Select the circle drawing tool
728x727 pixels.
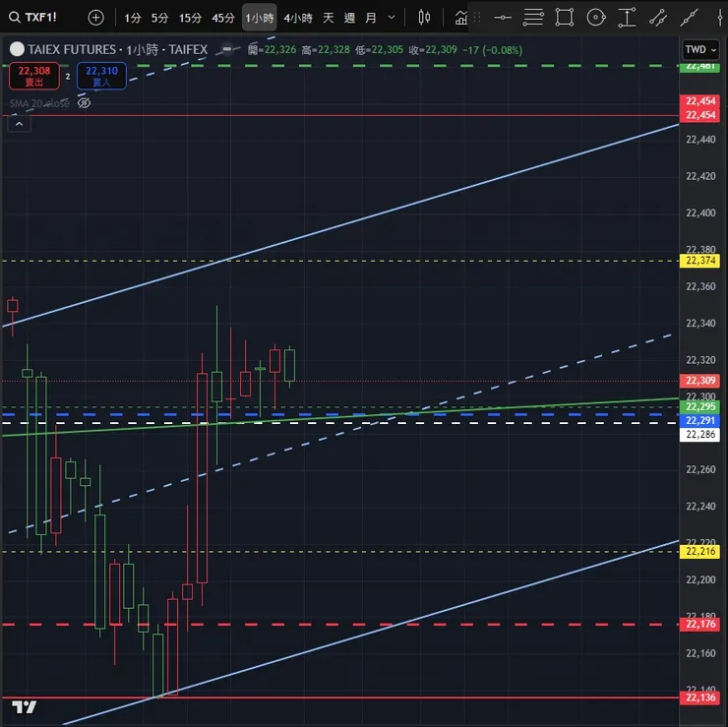(596, 18)
